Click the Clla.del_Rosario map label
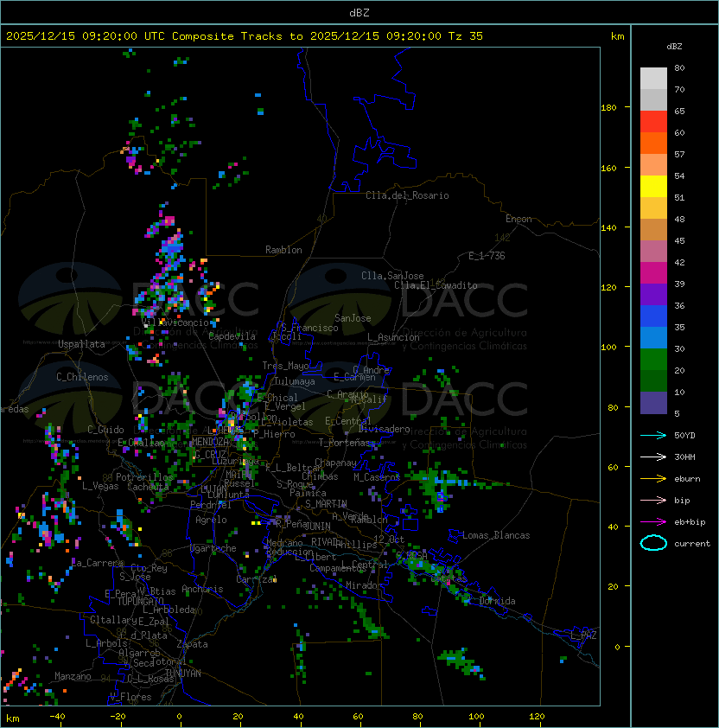719x728 pixels. tap(407, 195)
